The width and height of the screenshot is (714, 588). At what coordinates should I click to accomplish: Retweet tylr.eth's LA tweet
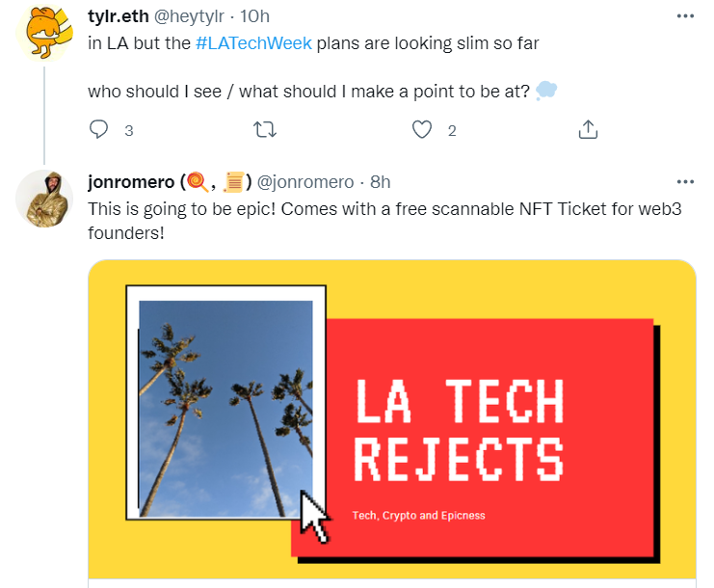(263, 129)
